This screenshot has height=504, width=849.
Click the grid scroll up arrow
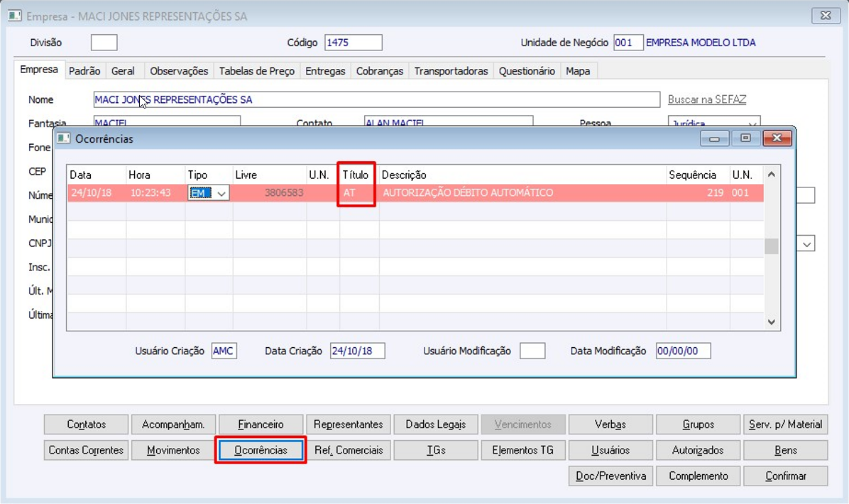772,175
